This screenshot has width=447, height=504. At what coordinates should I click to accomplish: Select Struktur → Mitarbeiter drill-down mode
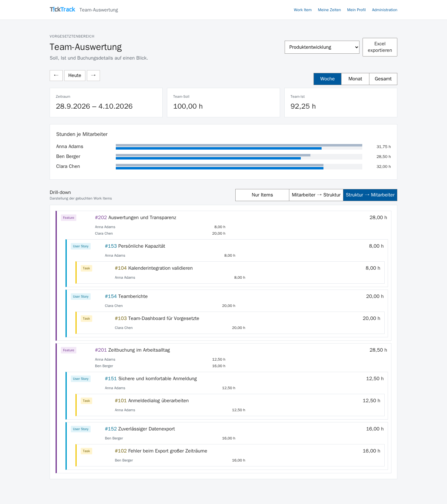click(370, 195)
